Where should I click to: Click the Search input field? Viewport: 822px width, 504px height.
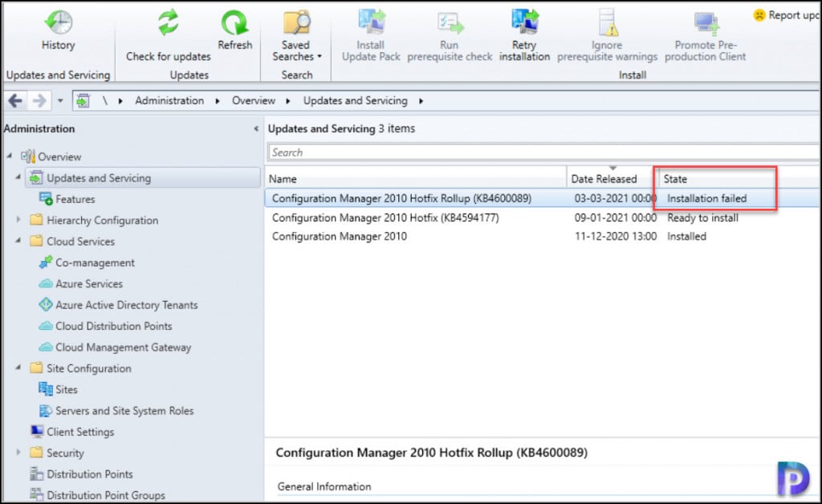[x=543, y=152]
